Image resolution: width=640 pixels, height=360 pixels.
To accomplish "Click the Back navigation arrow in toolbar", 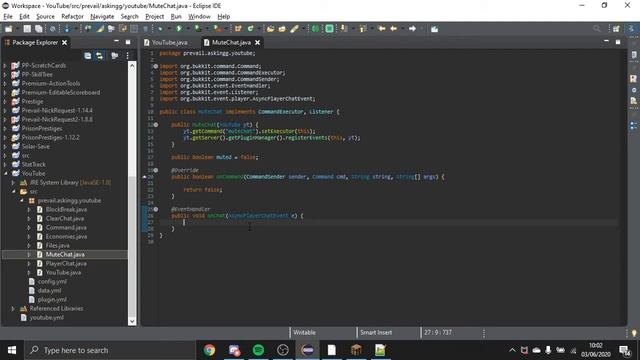I will (393, 29).
